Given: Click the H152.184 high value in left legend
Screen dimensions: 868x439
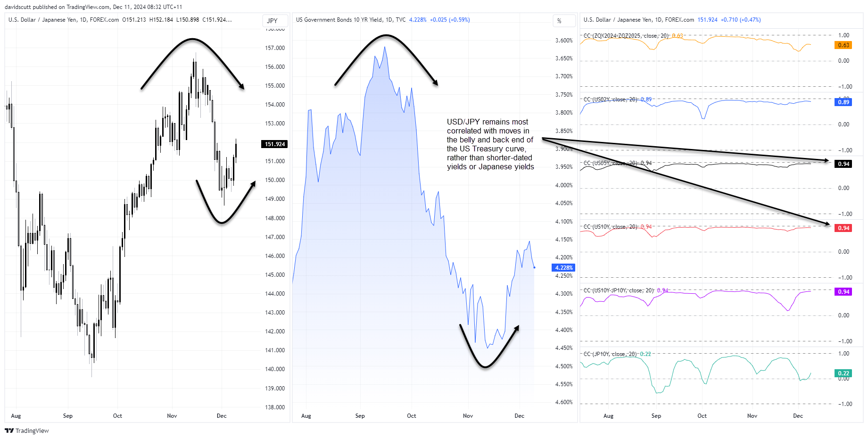Looking at the screenshot, I should 161,20.
